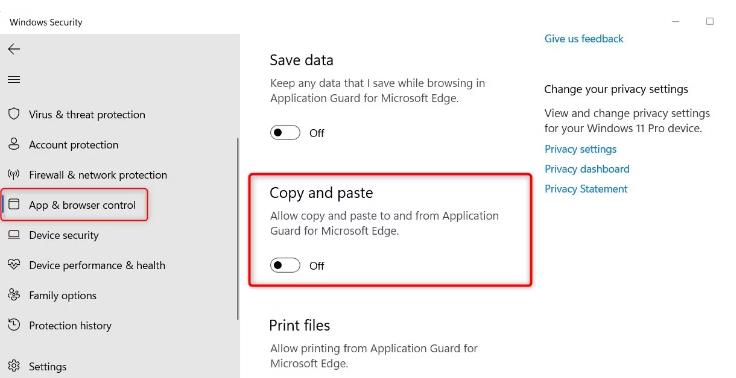The width and height of the screenshot is (736, 378).
Task: Click the Print files heading
Action: tap(299, 325)
